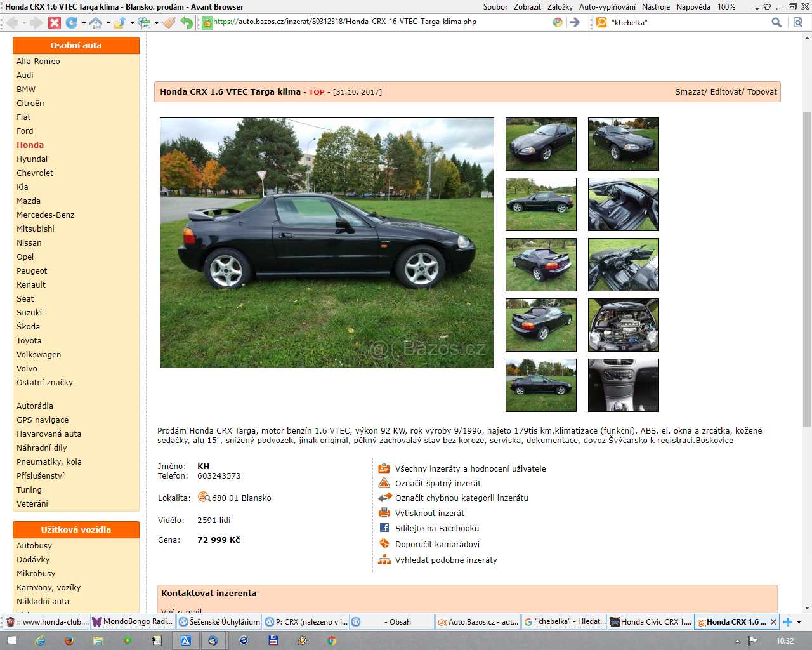This screenshot has width=812, height=650.
Task: Expand the Home button dropdown arrow
Action: (108, 23)
